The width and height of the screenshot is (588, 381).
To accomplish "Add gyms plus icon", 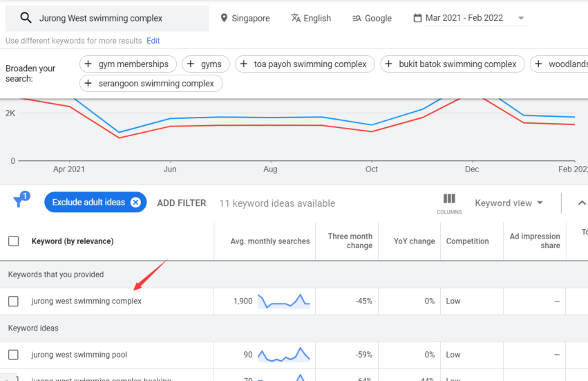I will click(x=191, y=64).
